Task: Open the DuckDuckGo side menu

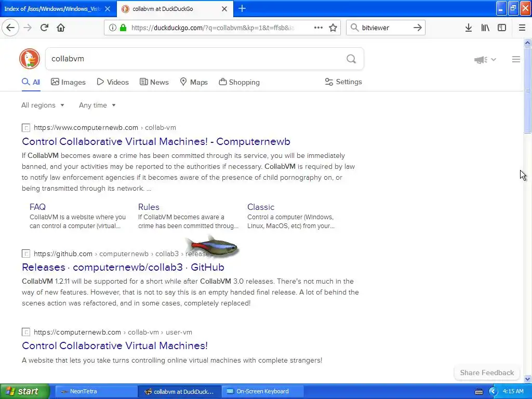Action: (516, 59)
